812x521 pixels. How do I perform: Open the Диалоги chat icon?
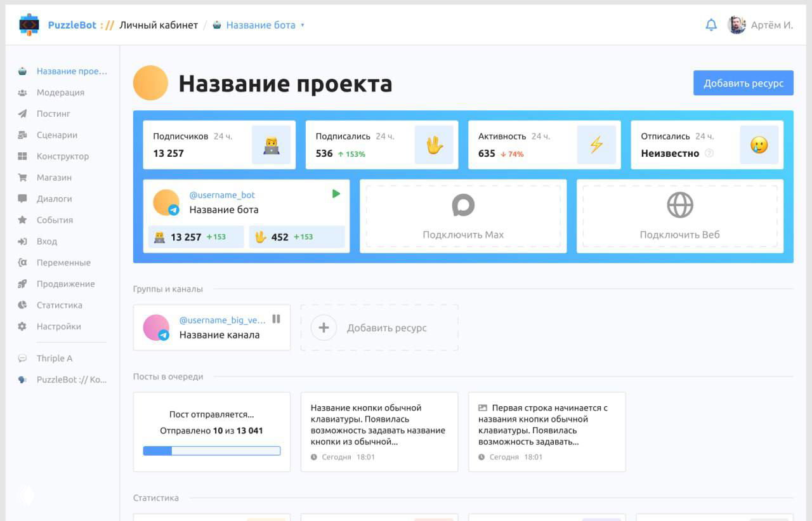pyautogui.click(x=22, y=199)
